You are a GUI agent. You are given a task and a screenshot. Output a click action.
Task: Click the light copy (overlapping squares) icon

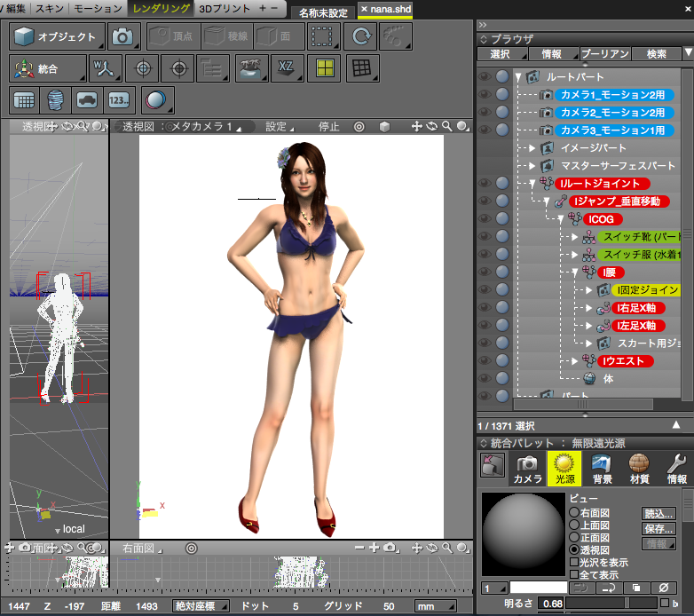click(x=636, y=588)
